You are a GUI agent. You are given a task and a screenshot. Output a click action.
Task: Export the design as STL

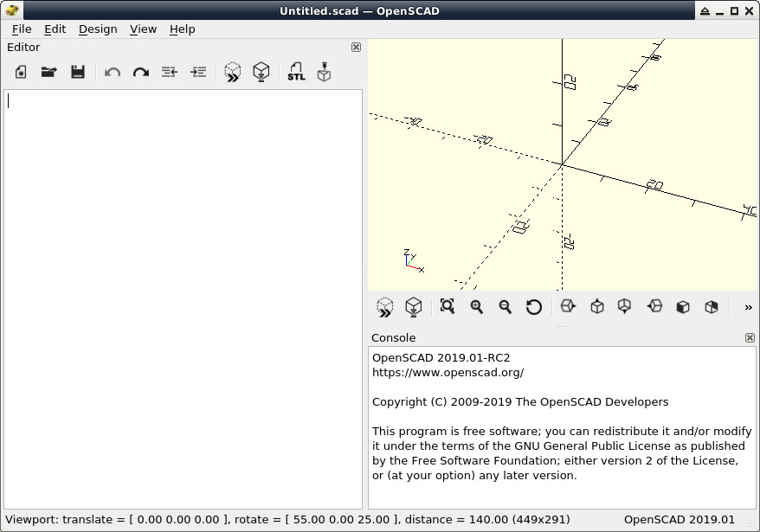(296, 72)
